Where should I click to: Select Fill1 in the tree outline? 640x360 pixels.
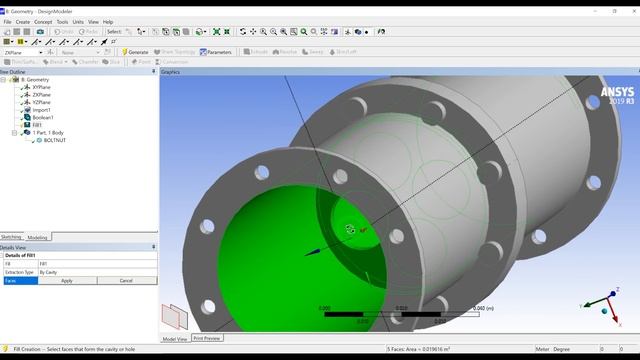(37, 125)
